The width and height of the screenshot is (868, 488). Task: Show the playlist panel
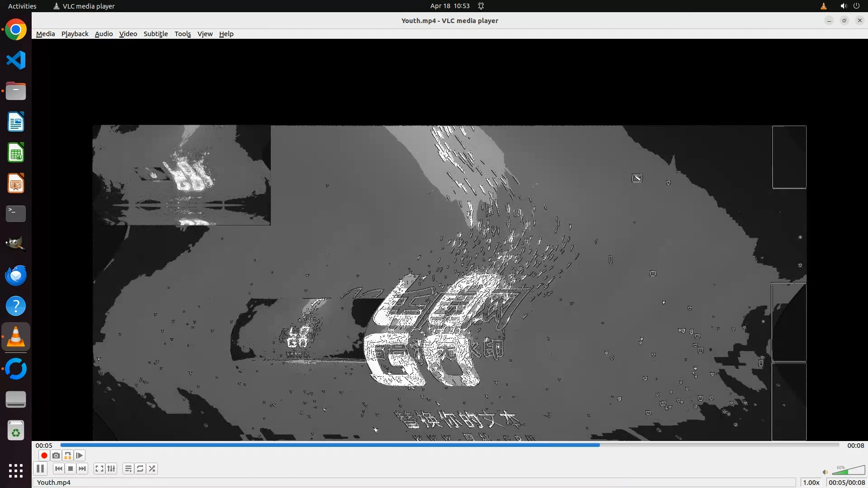[x=128, y=469]
